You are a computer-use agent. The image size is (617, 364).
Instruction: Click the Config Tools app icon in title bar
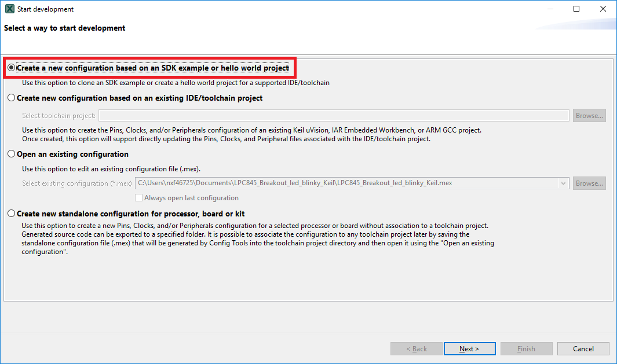[9, 9]
